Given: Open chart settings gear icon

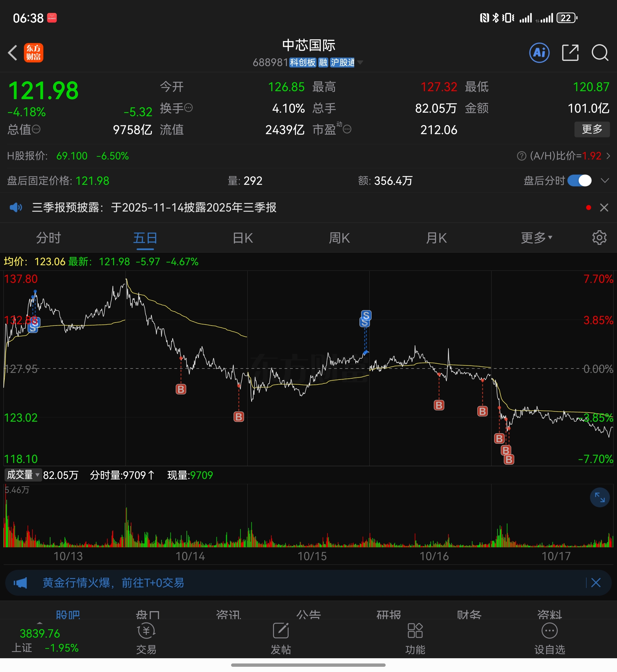Looking at the screenshot, I should [599, 238].
